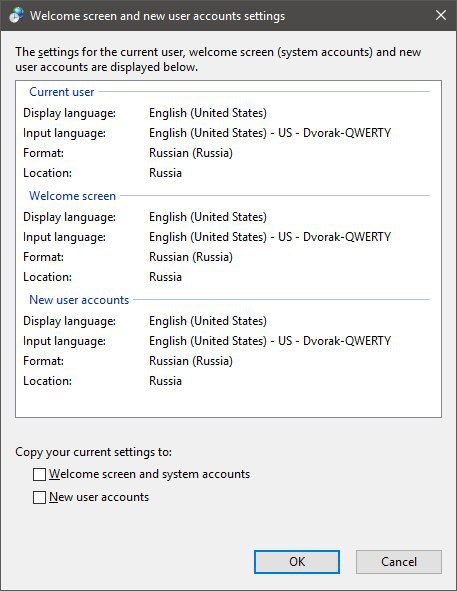Image resolution: width=457 pixels, height=591 pixels.
Task: Click Current user Input language Dvorak-QWERTY value
Action: click(270, 133)
